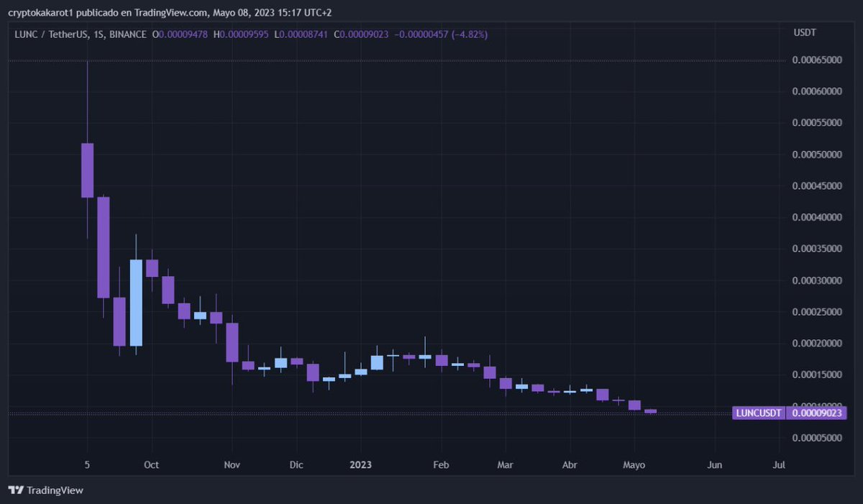Click the Dic label on time axis
The image size is (863, 504).
click(296, 465)
